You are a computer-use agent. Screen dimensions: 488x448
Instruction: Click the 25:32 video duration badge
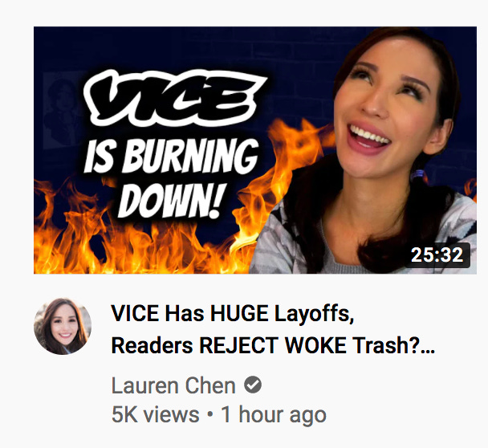coord(437,255)
